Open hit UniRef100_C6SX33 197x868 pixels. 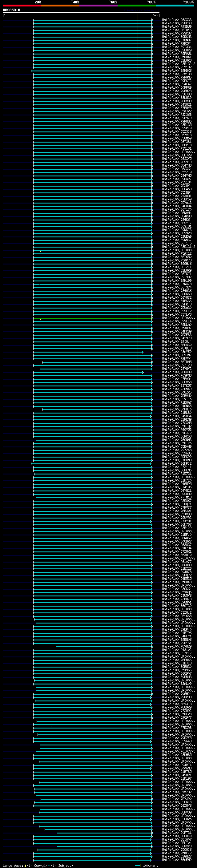177,20
